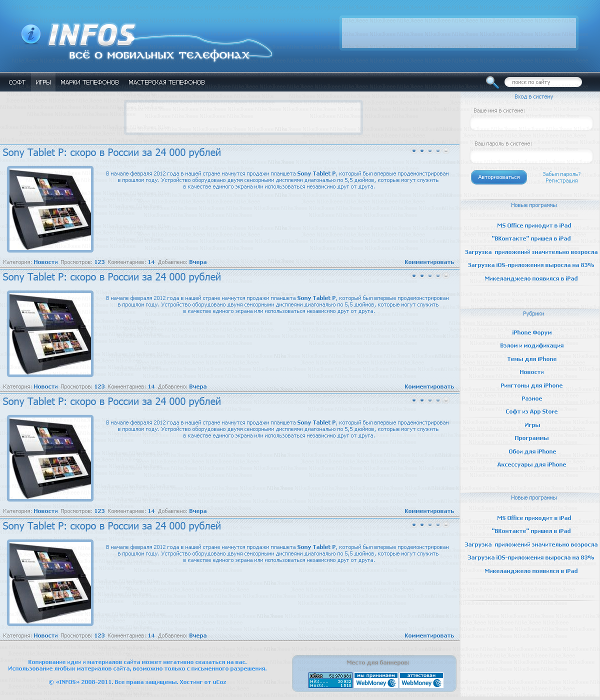Click 'Вчера' date link under second article
Viewport: 600px width, 700px height.
point(198,386)
